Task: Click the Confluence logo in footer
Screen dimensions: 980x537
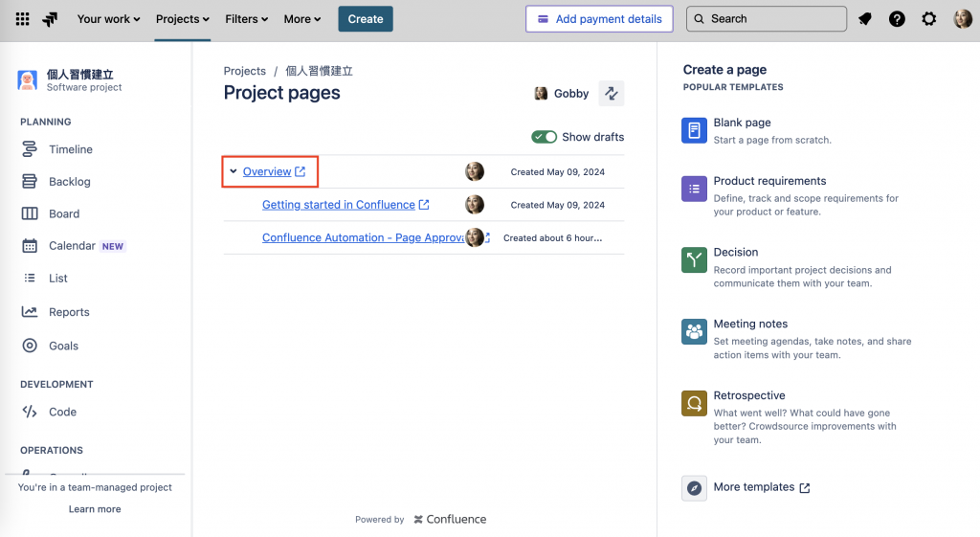Action: [450, 519]
